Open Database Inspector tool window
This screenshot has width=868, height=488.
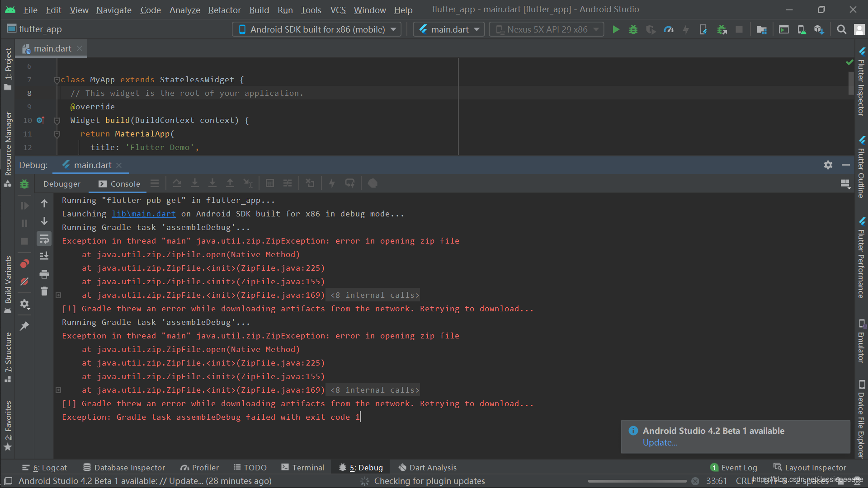[124, 468]
